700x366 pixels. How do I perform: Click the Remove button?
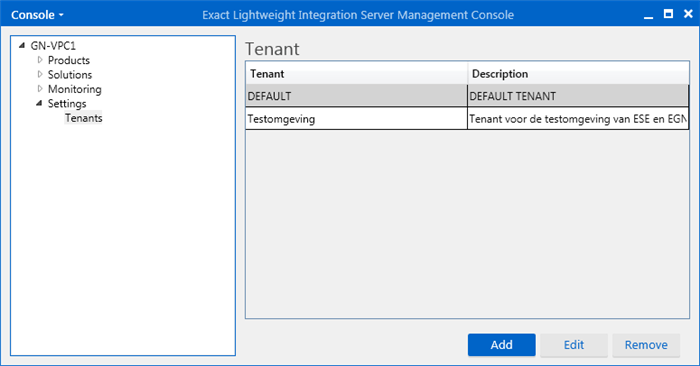[646, 345]
